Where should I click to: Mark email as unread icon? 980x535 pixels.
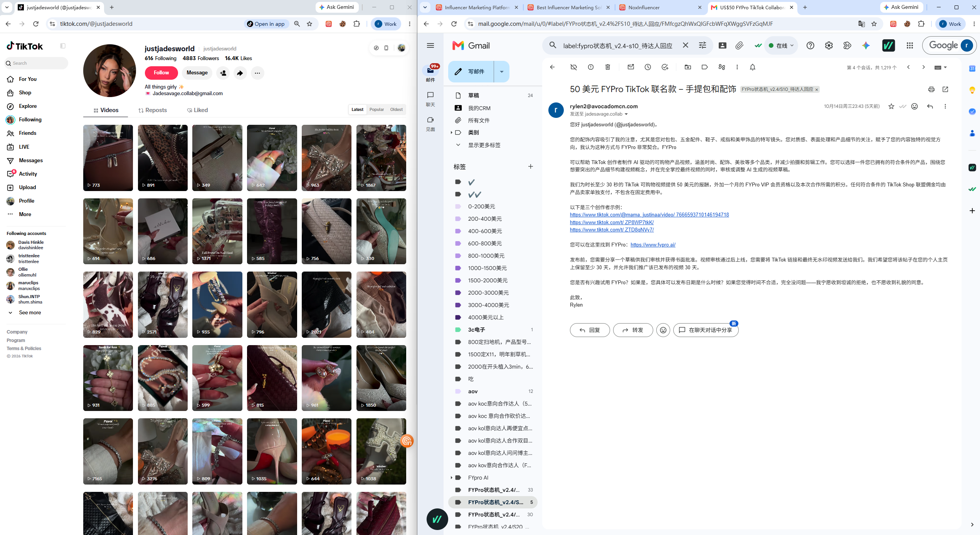click(630, 67)
